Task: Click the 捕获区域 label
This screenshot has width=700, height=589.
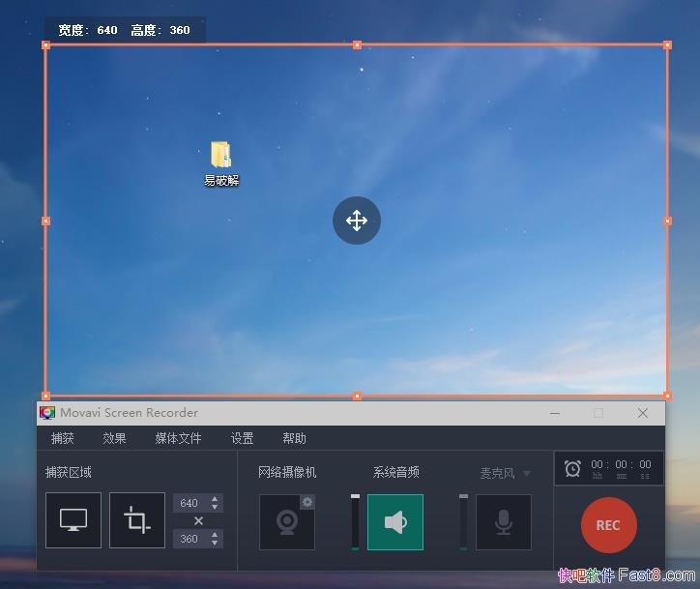Action: click(69, 472)
